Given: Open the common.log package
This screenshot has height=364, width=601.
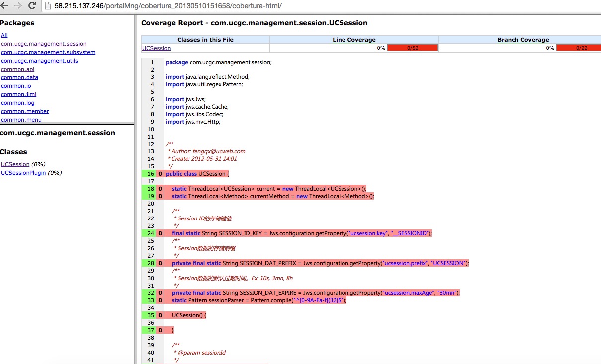Looking at the screenshot, I should coord(17,103).
